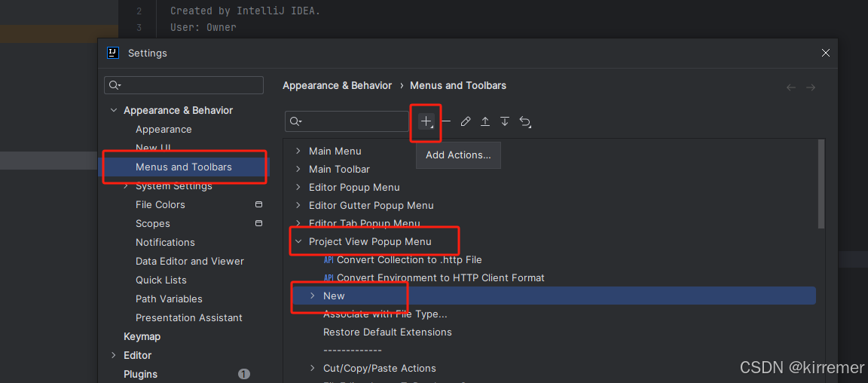The image size is (868, 383).
Task: Expand the Editor Gutter Popup Menu node
Action: click(298, 206)
